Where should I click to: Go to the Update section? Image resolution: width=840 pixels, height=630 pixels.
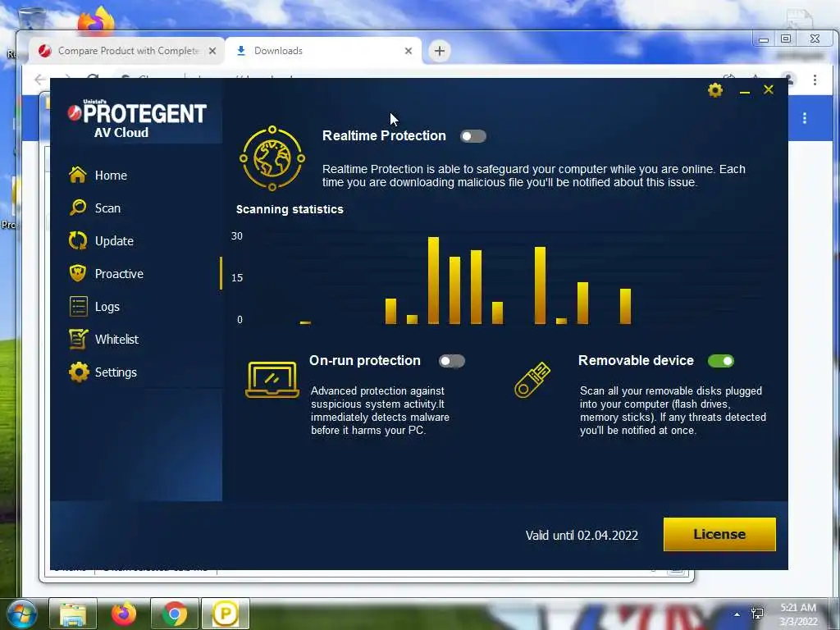113,241
